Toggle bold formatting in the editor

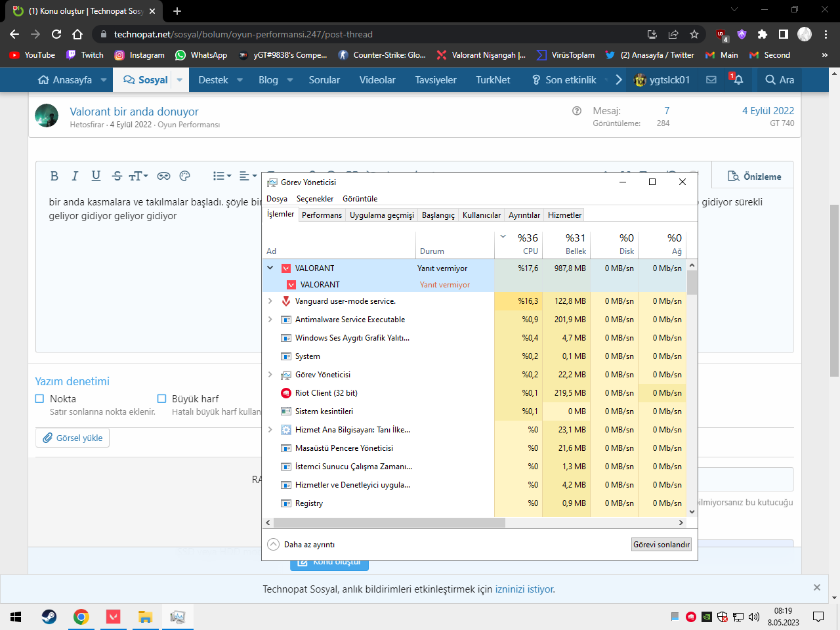pyautogui.click(x=54, y=176)
